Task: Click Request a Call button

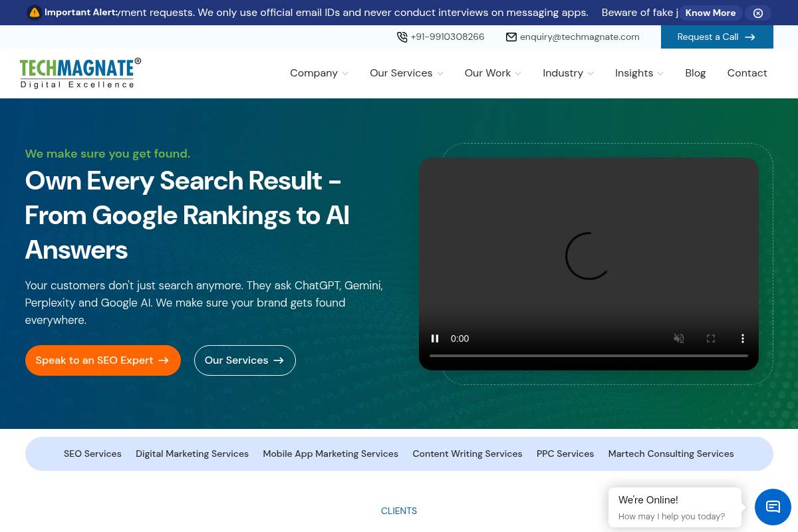Action: (717, 37)
